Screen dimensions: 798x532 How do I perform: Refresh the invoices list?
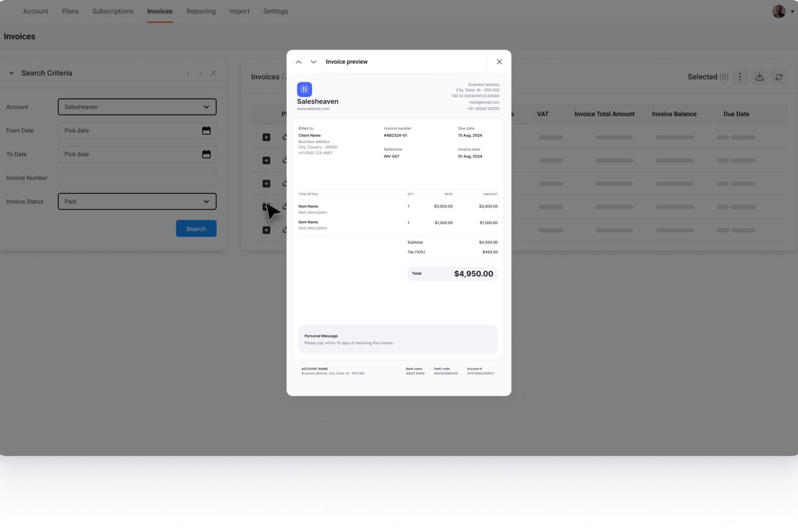[x=779, y=77]
